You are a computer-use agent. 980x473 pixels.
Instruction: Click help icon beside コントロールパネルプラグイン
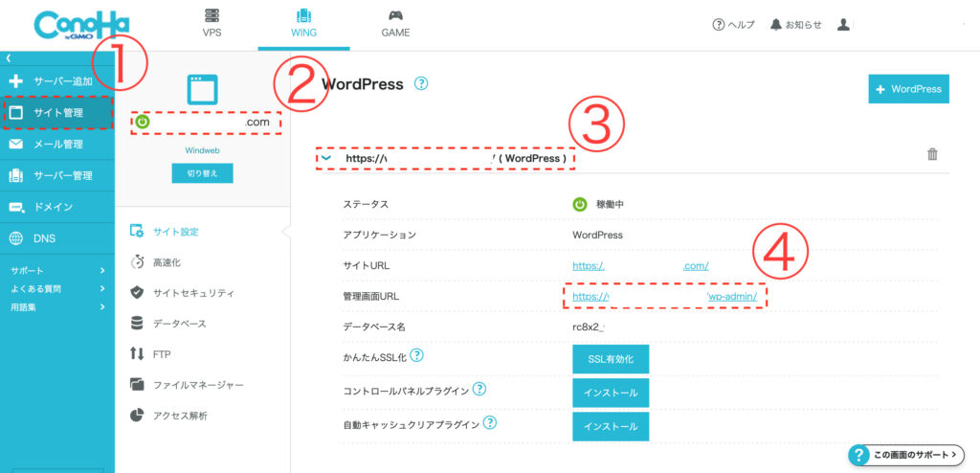click(479, 390)
